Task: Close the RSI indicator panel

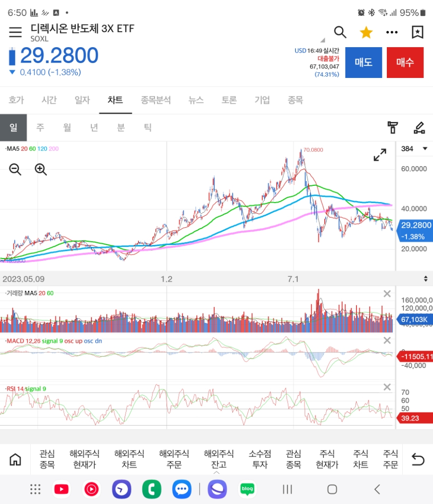Action: 387,388
